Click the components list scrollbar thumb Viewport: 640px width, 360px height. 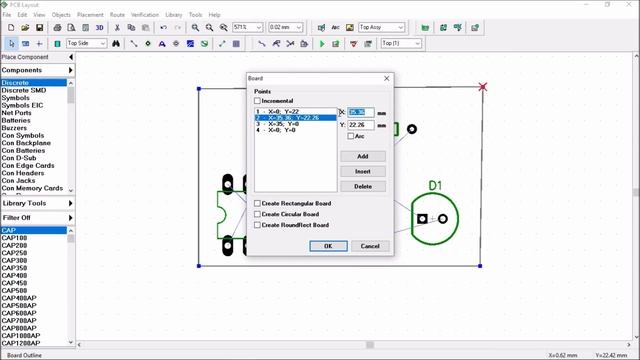coord(71,238)
